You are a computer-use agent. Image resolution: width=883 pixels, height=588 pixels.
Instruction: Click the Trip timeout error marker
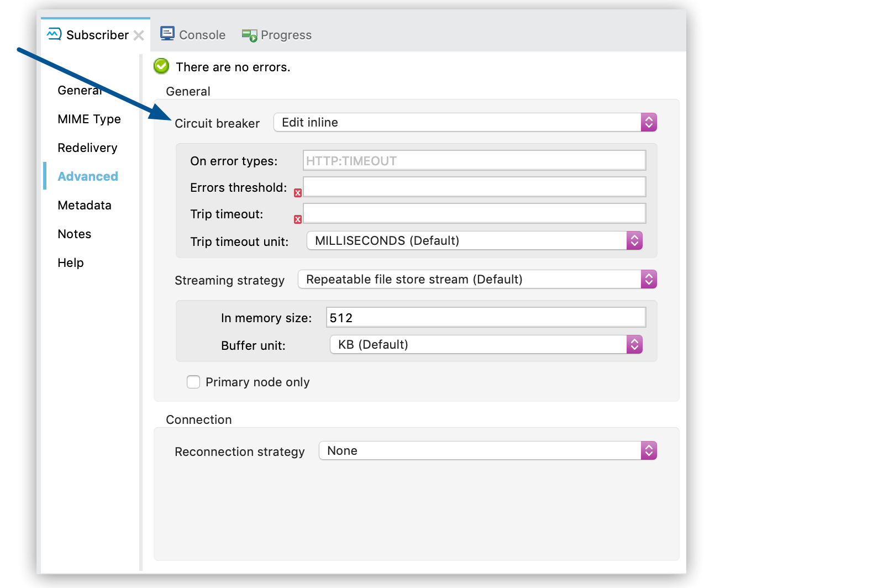298,219
